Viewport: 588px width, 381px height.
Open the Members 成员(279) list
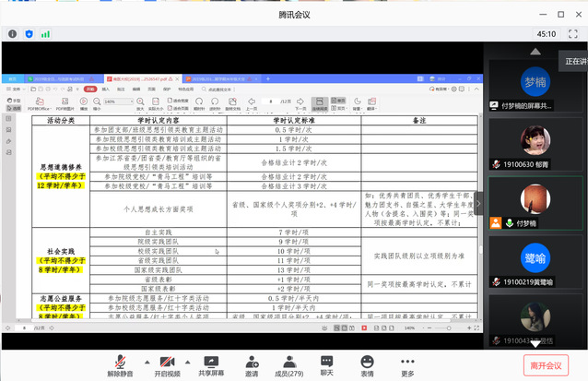click(288, 364)
